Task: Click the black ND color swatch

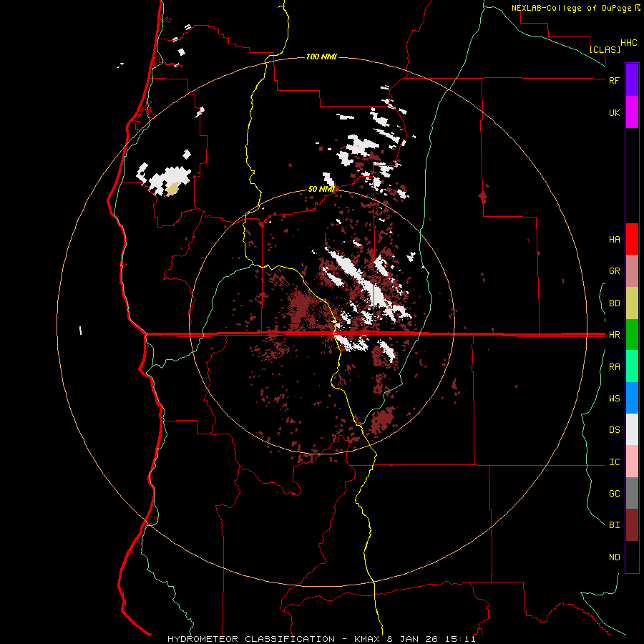Action: [x=632, y=557]
